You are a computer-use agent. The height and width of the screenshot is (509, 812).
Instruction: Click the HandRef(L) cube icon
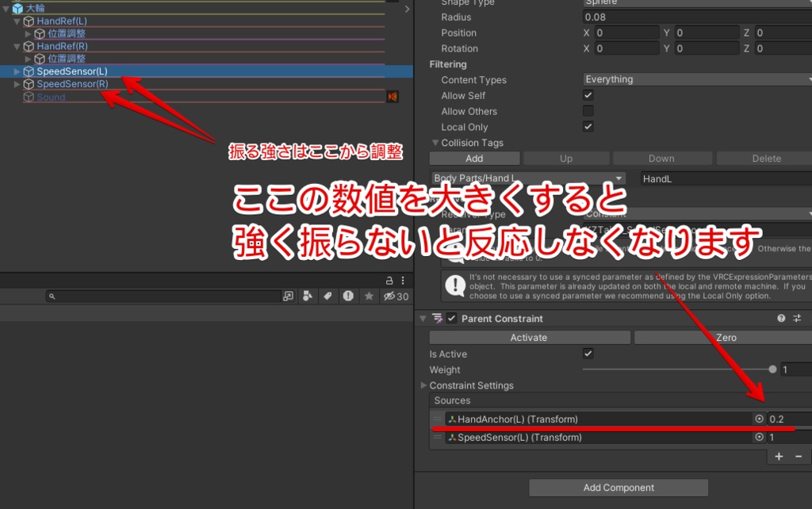(x=29, y=21)
